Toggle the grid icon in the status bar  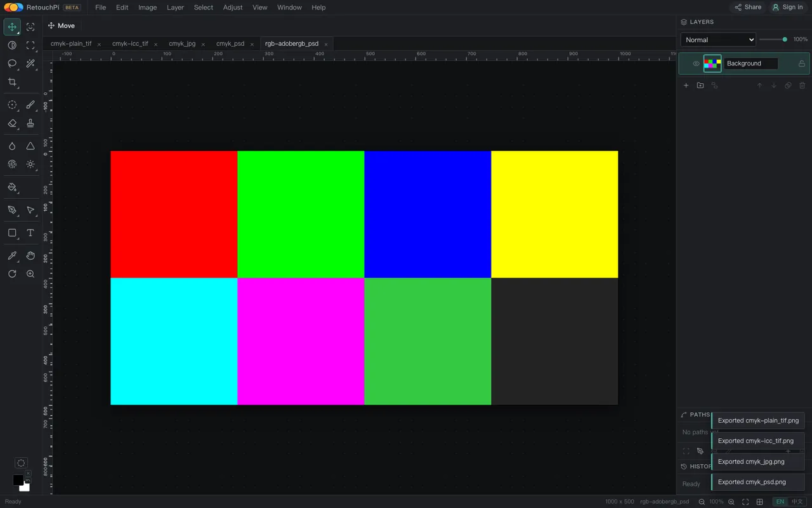point(760,502)
